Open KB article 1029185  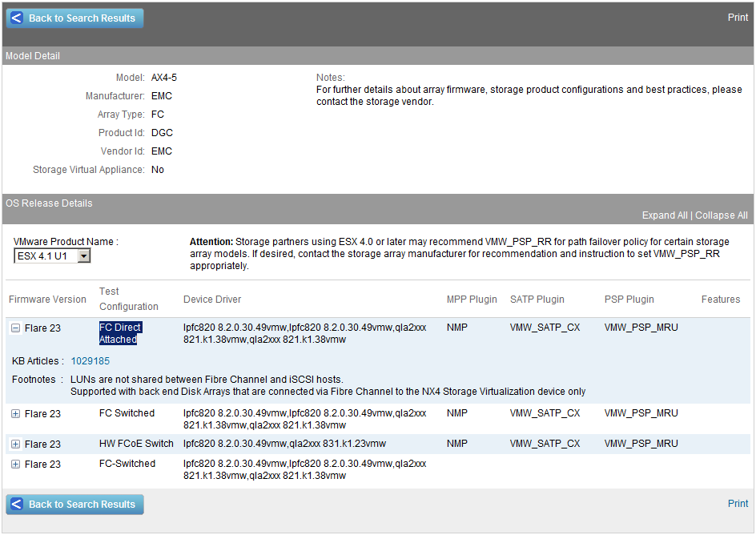point(89,360)
